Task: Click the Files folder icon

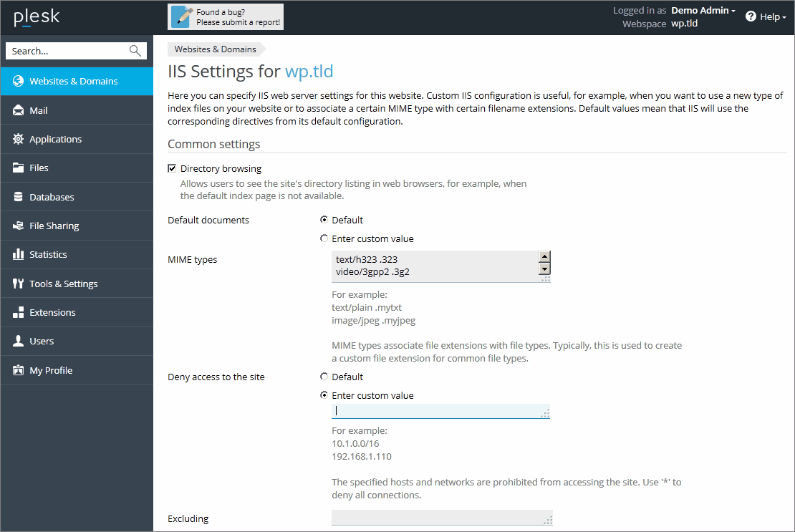Action: pos(19,168)
